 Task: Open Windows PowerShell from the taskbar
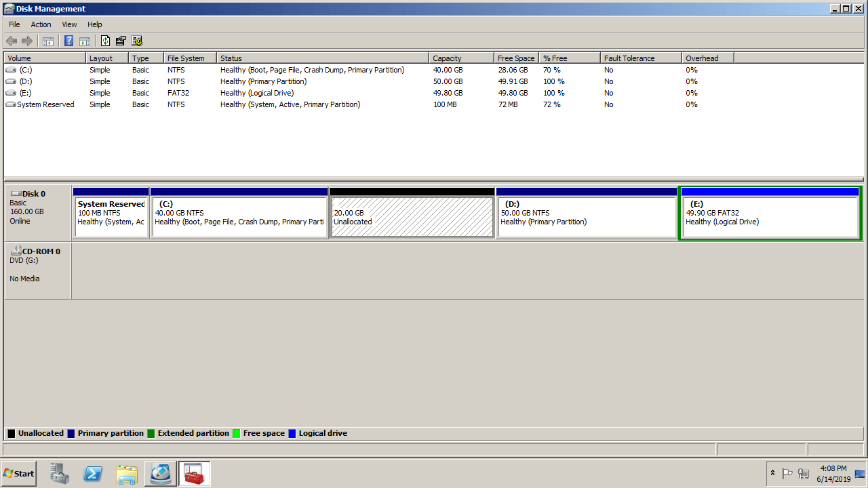pos(93,474)
